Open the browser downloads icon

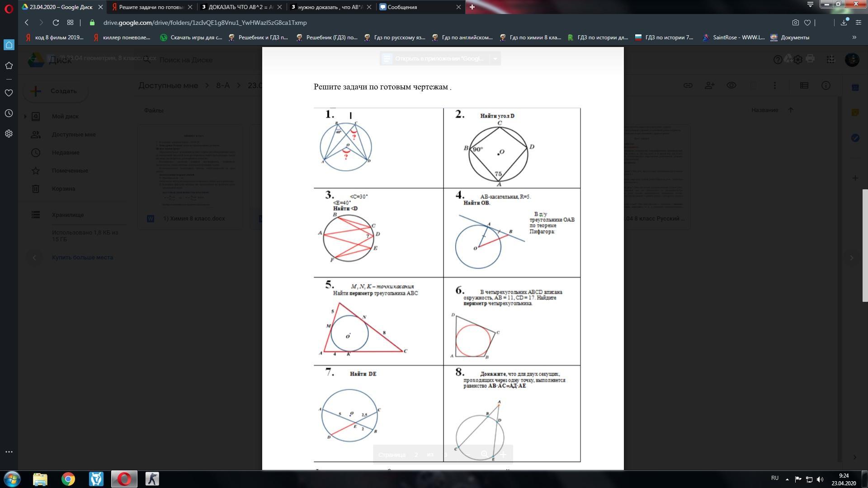point(844,23)
